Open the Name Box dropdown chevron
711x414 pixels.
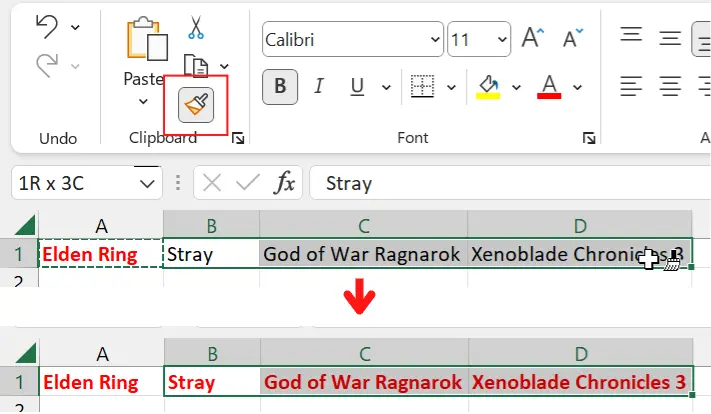147,184
